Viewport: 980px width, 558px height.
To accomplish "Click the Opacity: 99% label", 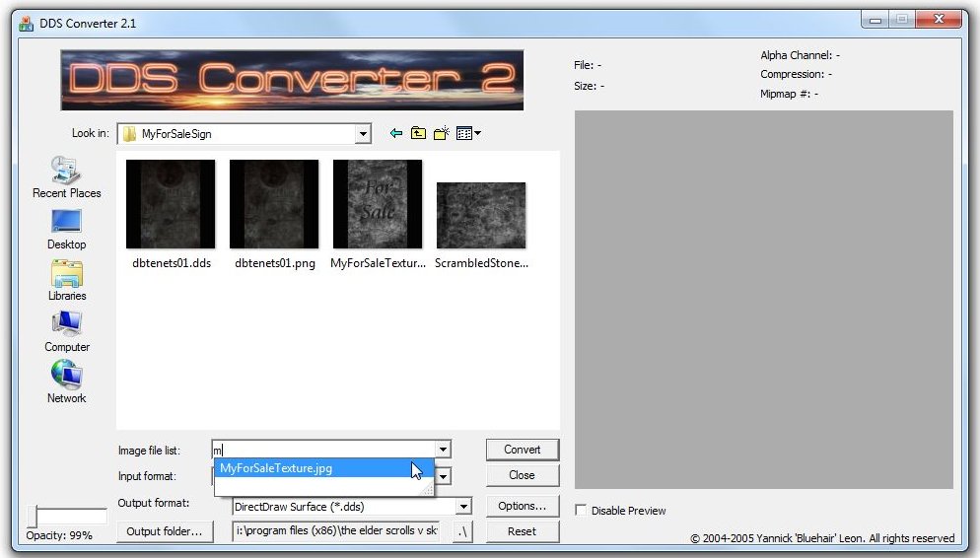I will click(x=59, y=535).
